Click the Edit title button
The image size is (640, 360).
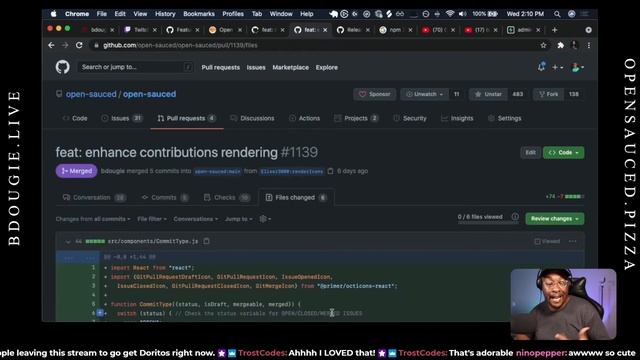coord(531,153)
